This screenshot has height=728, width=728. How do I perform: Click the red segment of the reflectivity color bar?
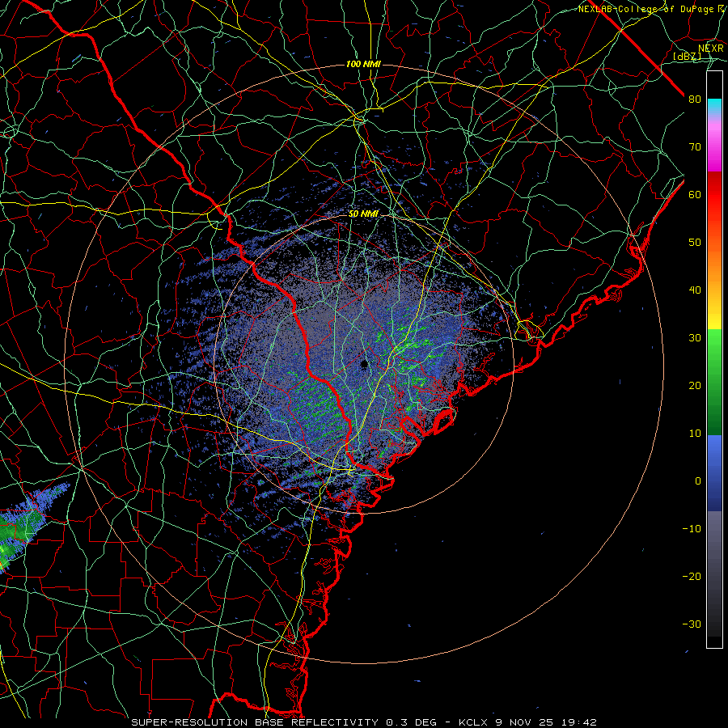714,195
